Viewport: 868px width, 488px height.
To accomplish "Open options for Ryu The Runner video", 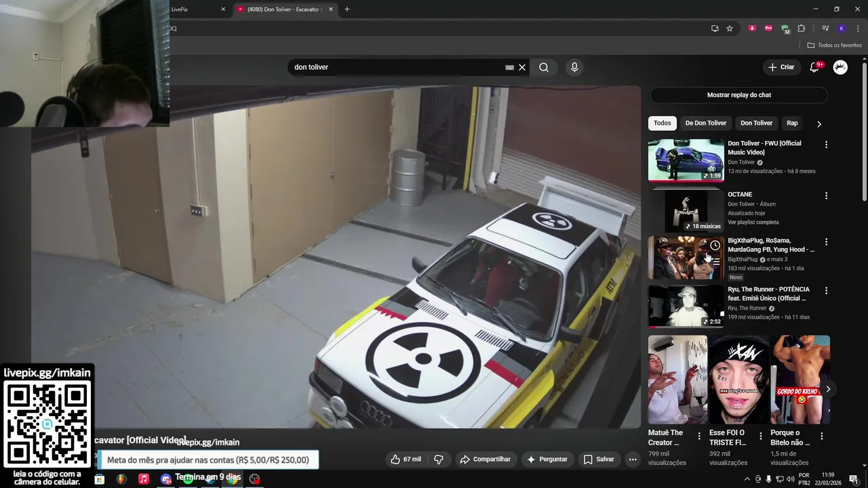I will tap(826, 291).
